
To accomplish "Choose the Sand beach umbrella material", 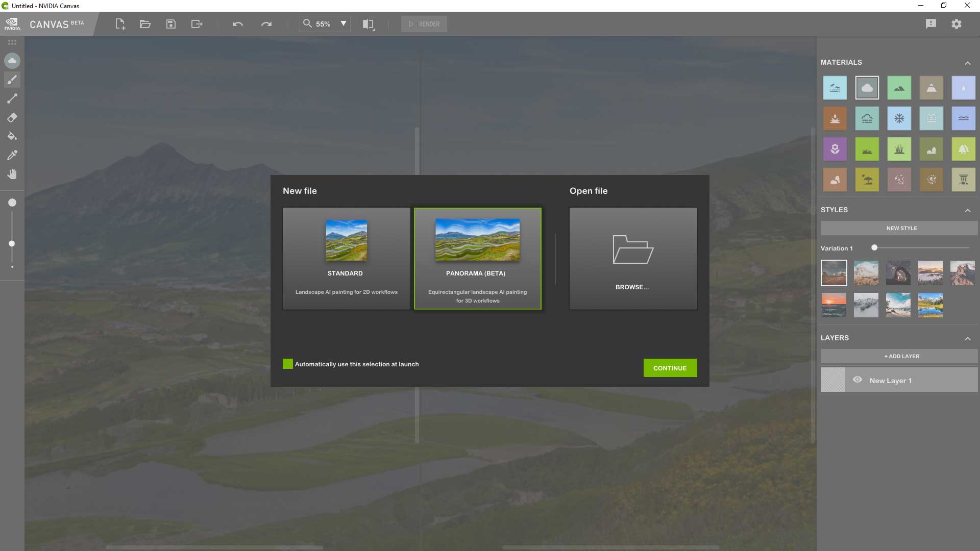I will 867,180.
